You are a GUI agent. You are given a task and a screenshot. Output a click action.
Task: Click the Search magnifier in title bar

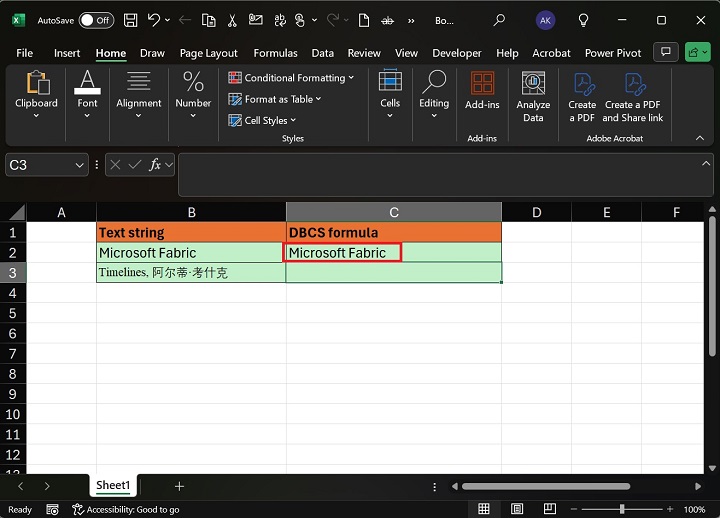[499, 20]
